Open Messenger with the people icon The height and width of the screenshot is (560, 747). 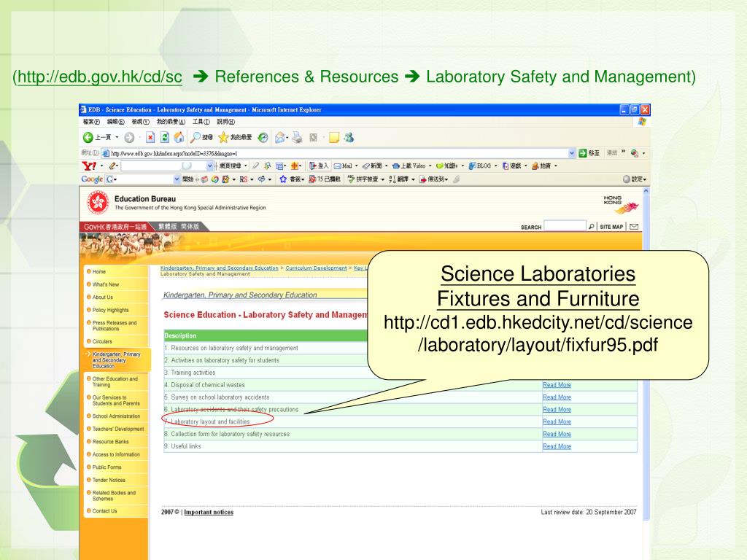(349, 138)
